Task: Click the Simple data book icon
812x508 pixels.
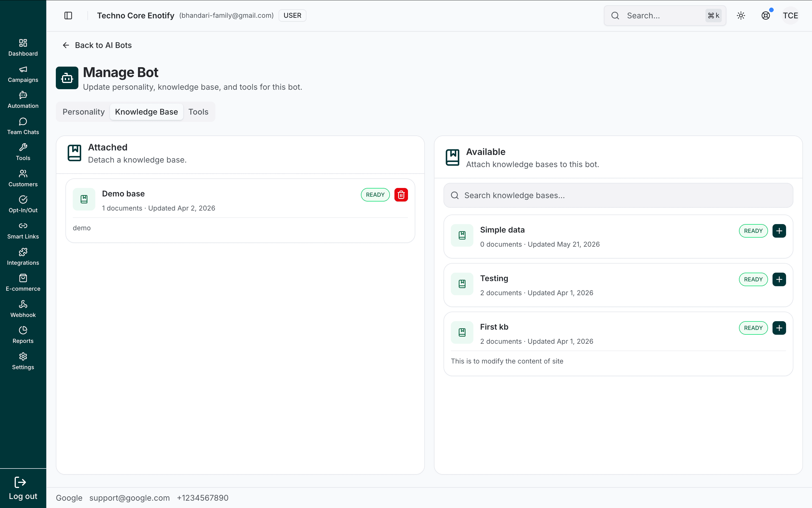Action: click(x=462, y=235)
